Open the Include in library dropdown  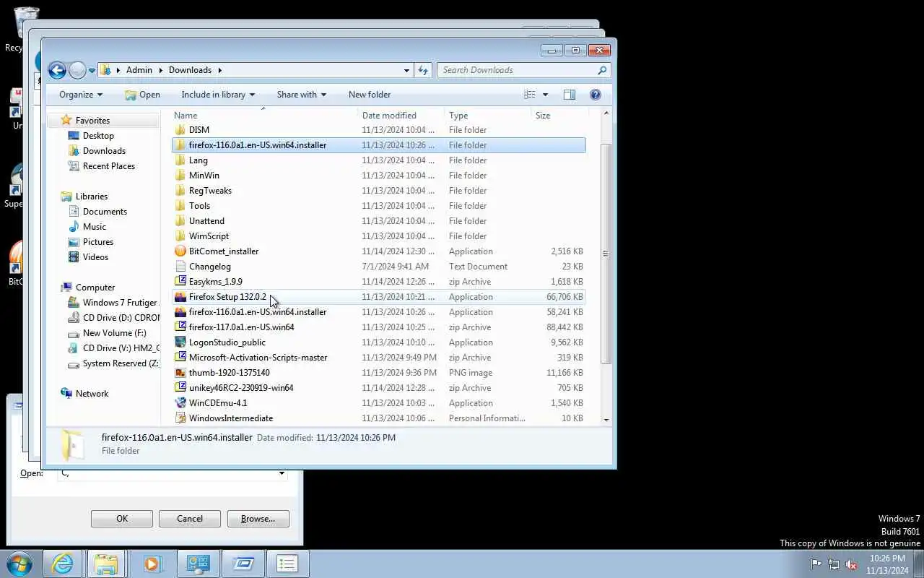point(218,95)
